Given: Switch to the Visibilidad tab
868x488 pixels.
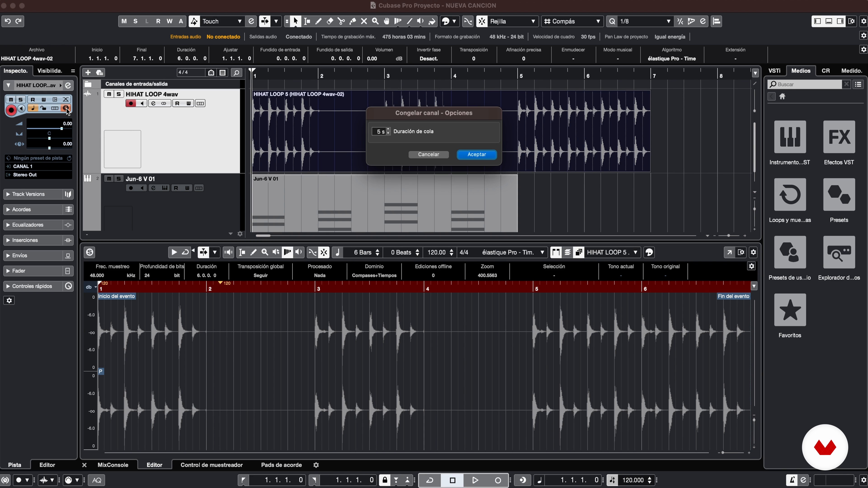Looking at the screenshot, I should 50,71.
